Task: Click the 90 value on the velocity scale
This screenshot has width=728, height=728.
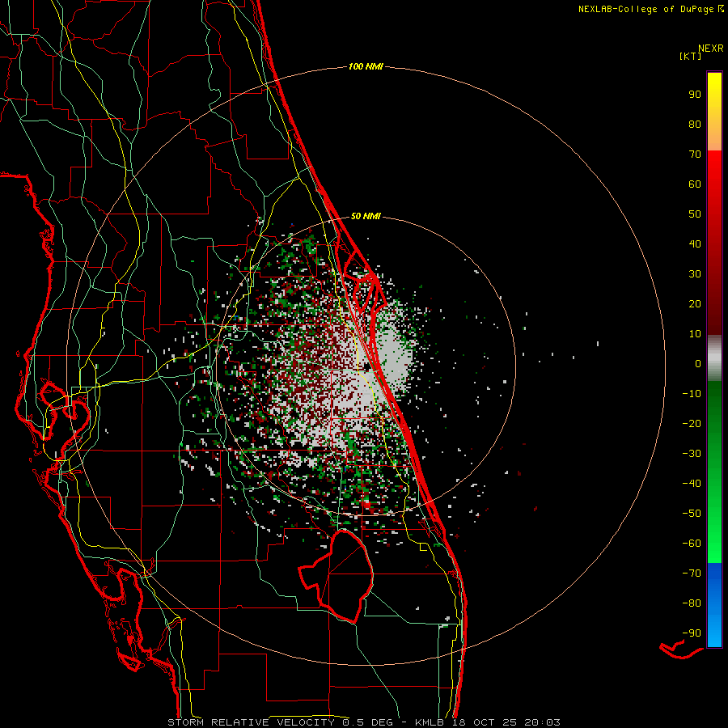Action: (695, 95)
